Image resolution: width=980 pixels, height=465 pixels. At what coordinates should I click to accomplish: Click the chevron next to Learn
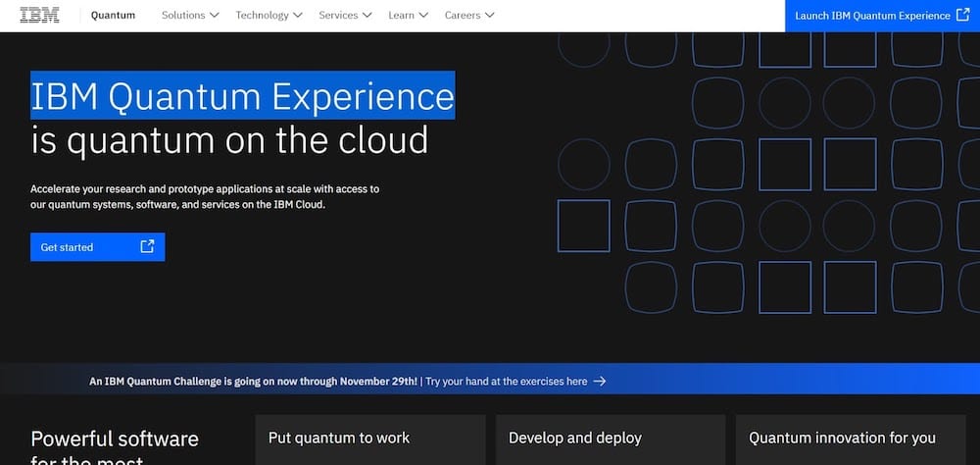pos(423,15)
